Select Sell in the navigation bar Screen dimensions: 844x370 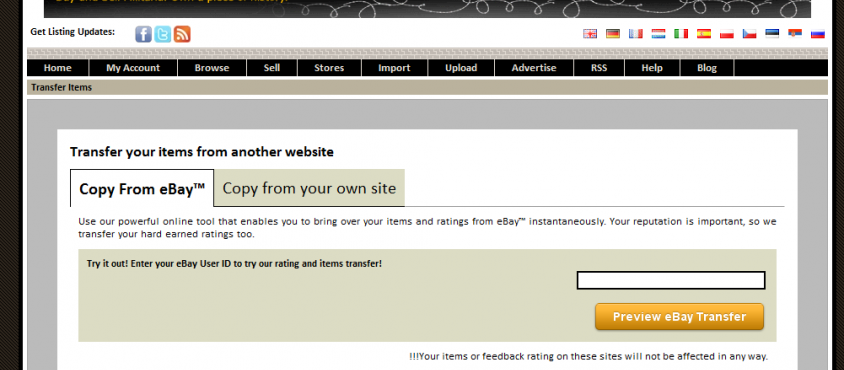coord(272,68)
